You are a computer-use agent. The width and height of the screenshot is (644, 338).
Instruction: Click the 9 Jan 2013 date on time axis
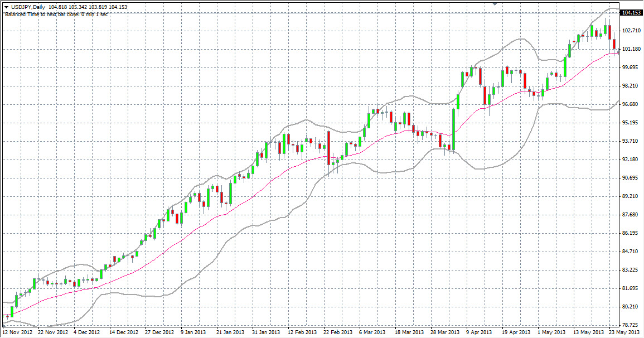point(193,332)
